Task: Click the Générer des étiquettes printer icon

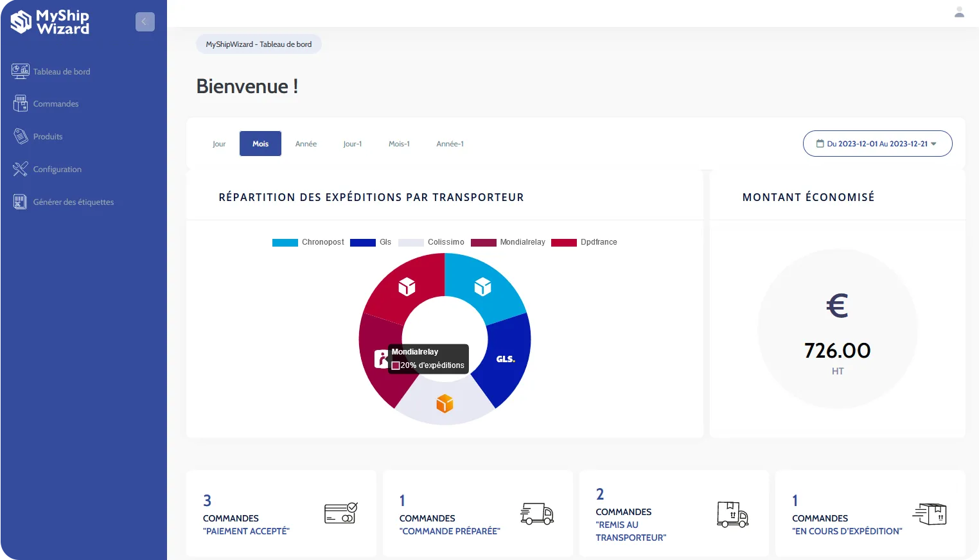Action: 20,201
